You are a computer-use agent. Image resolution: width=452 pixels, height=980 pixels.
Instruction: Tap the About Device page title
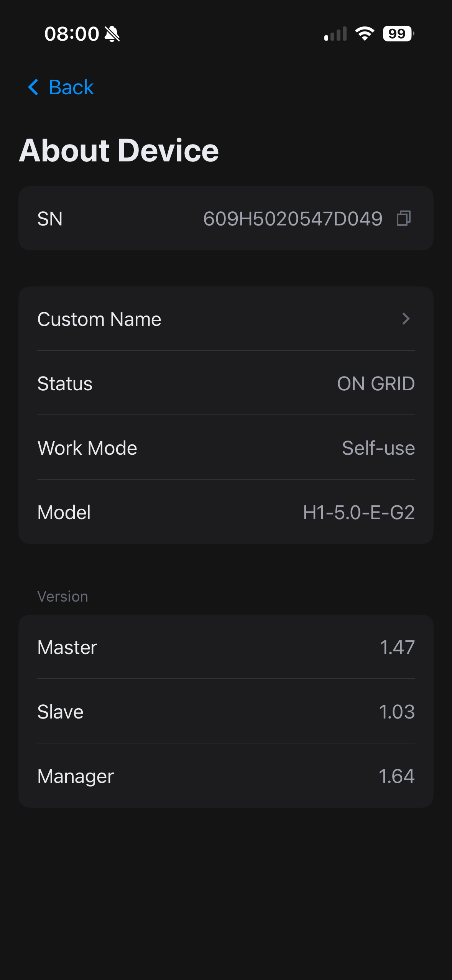pyautogui.click(x=119, y=150)
